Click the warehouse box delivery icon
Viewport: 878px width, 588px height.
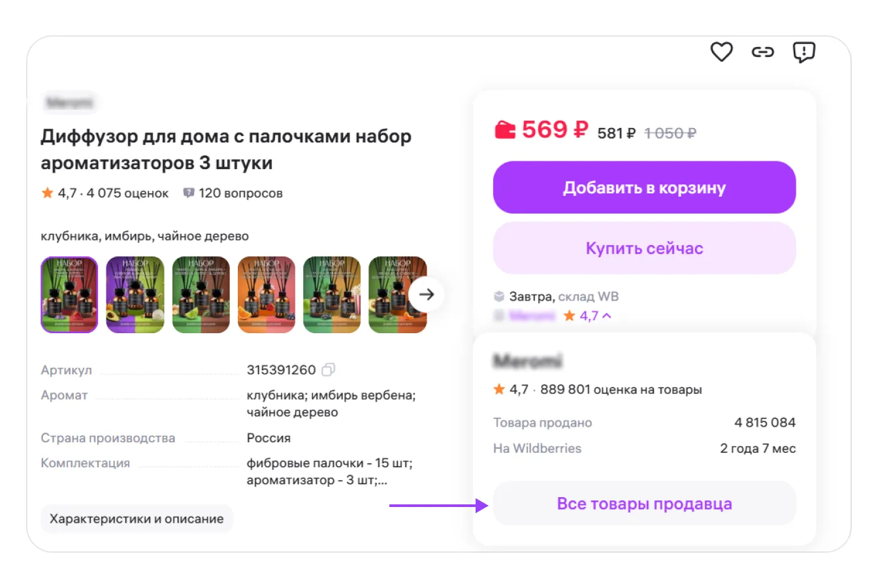tap(499, 297)
